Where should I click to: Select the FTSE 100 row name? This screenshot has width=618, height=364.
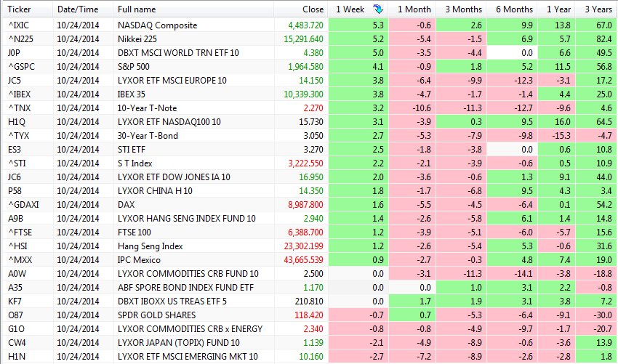[x=136, y=232]
